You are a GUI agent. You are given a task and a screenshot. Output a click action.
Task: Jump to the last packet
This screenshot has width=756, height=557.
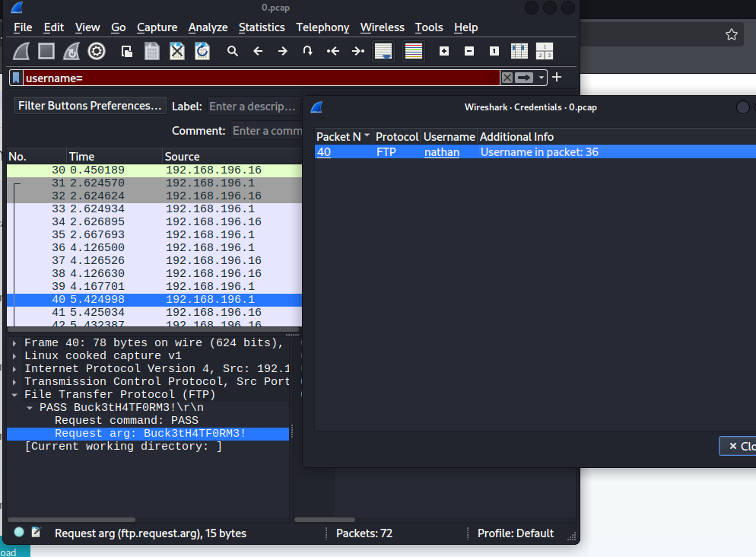pyautogui.click(x=357, y=51)
